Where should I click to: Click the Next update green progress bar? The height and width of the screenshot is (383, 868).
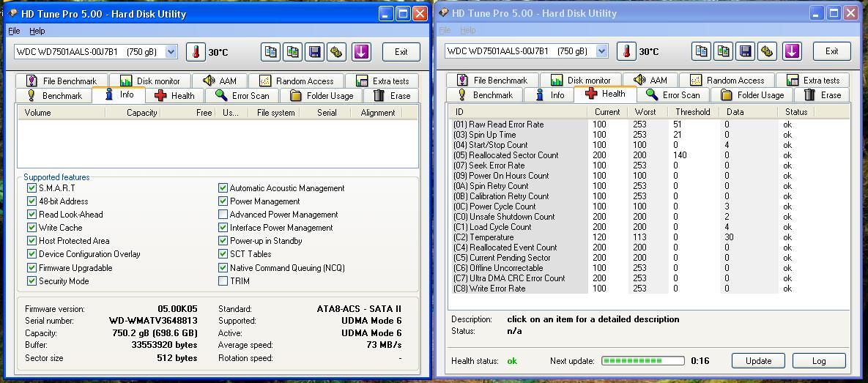click(x=642, y=361)
